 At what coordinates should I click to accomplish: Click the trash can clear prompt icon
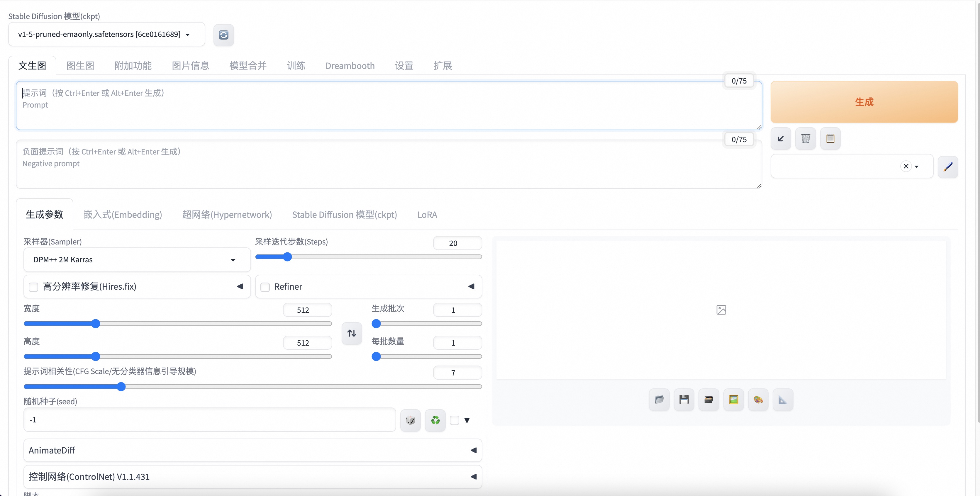pos(806,138)
